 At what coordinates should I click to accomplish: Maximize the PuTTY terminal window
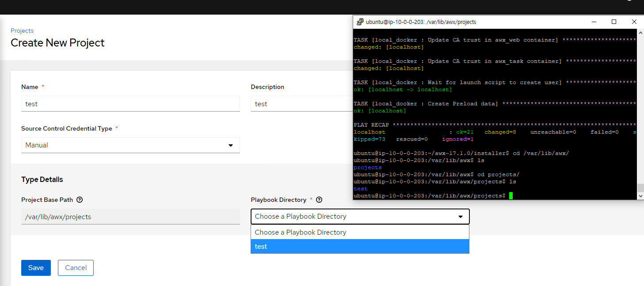tap(614, 22)
